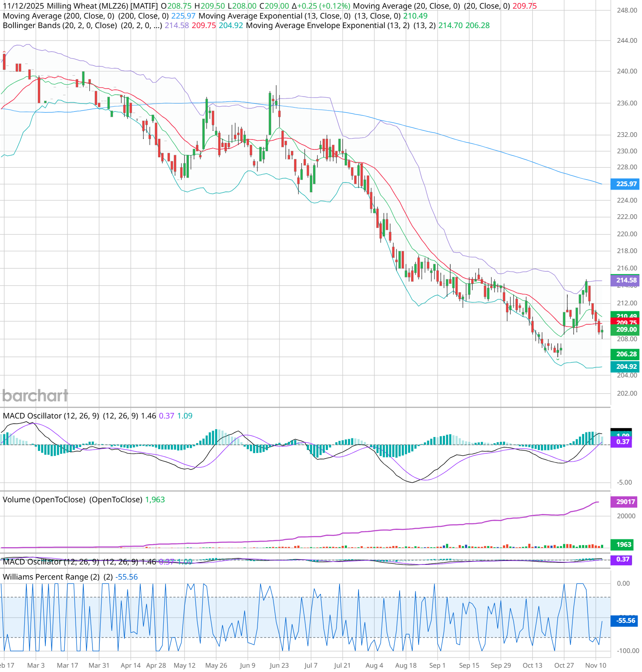Click the teal 204.92 lower band tag
This screenshot has width=642, height=672.
click(626, 367)
